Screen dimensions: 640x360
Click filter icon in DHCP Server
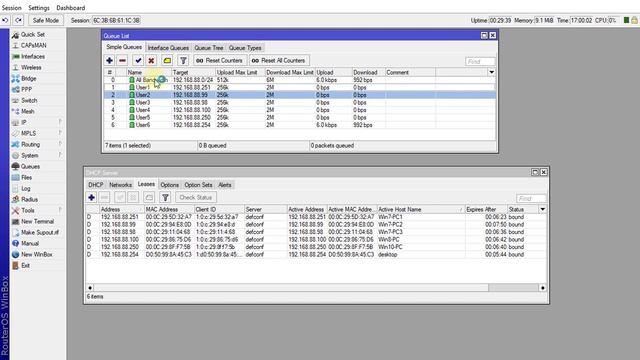click(165, 198)
